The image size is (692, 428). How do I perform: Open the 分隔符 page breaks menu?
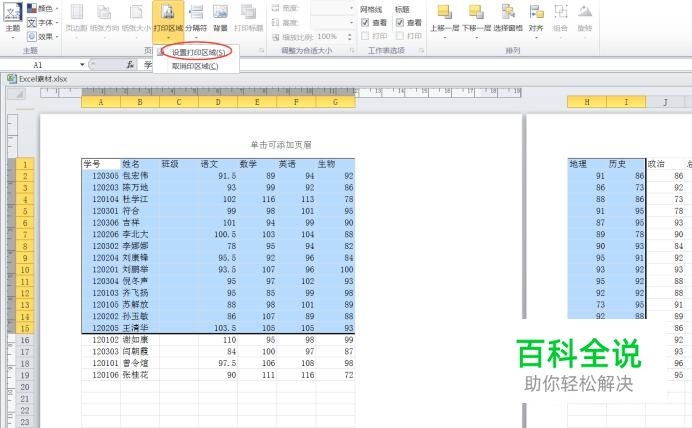196,20
